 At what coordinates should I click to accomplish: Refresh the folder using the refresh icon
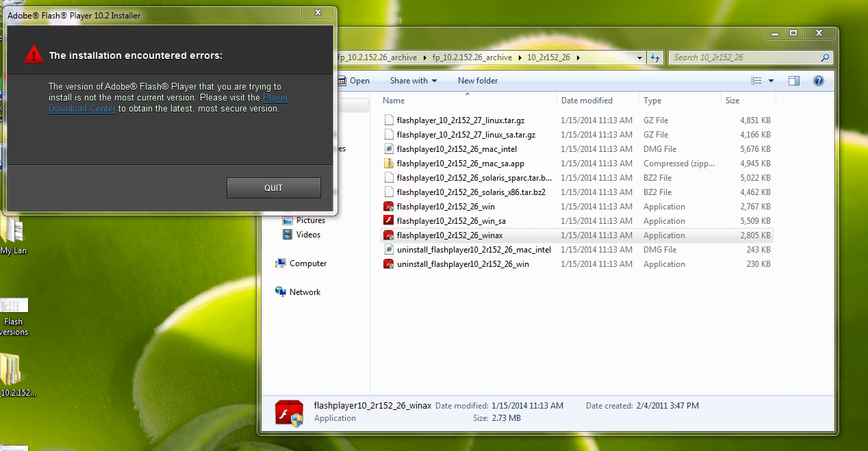(x=655, y=57)
